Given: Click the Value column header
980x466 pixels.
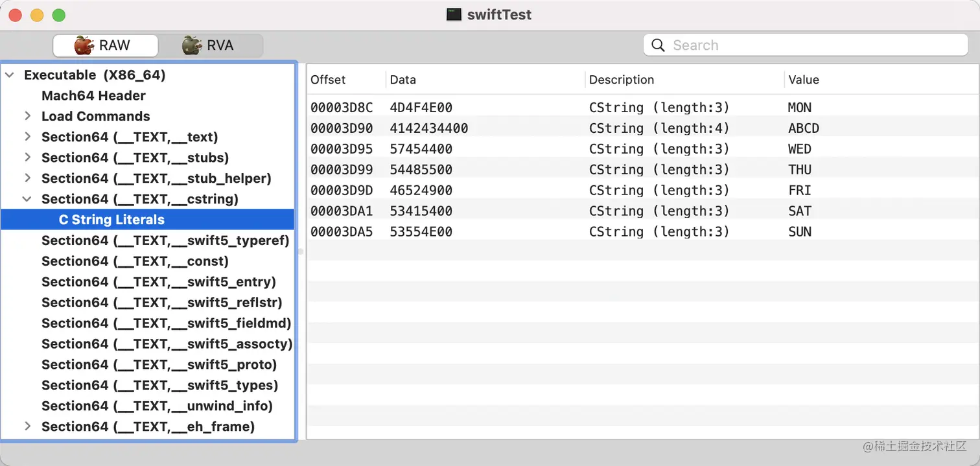Looking at the screenshot, I should click(x=804, y=80).
